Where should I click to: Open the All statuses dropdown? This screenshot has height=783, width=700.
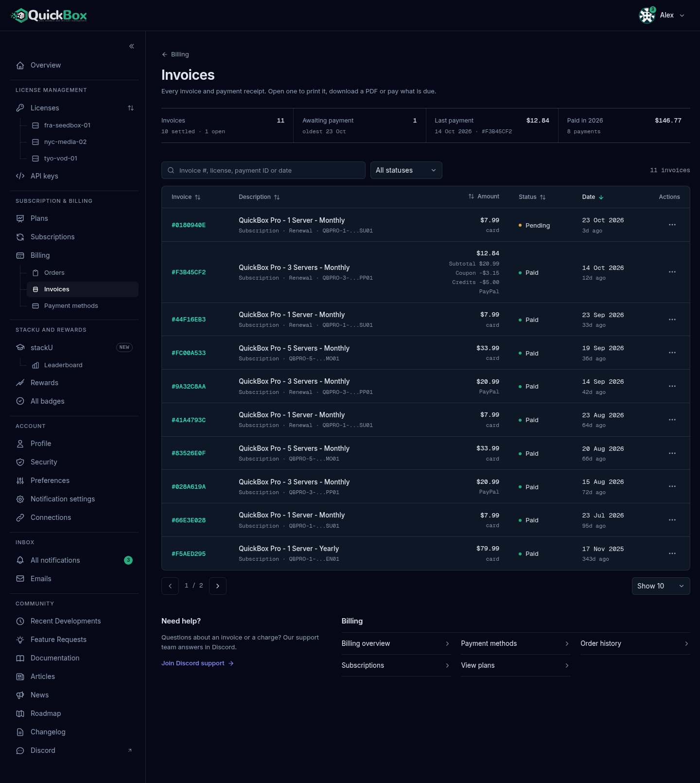coord(406,170)
